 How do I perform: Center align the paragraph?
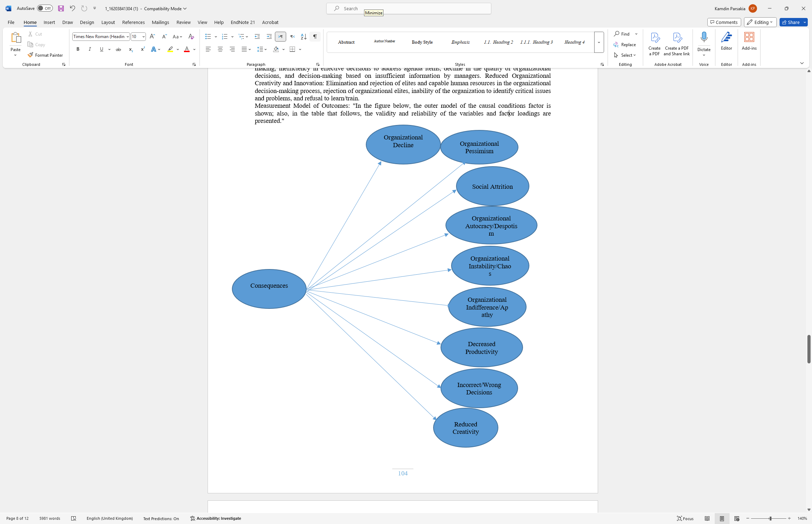(x=220, y=49)
